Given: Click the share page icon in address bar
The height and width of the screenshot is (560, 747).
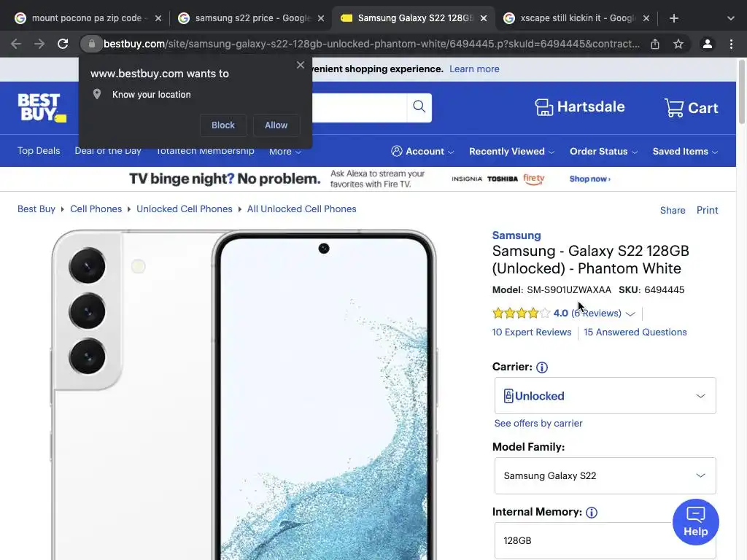Looking at the screenshot, I should pos(655,44).
